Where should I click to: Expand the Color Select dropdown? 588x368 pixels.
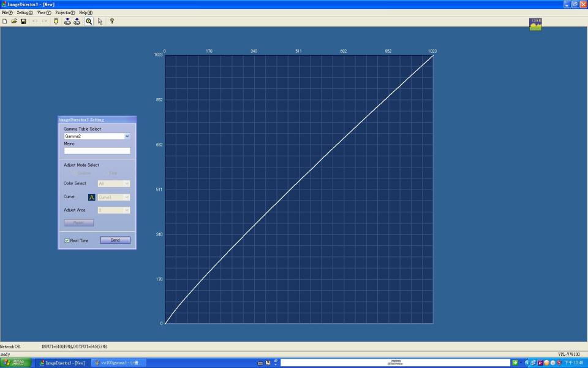[114, 183]
